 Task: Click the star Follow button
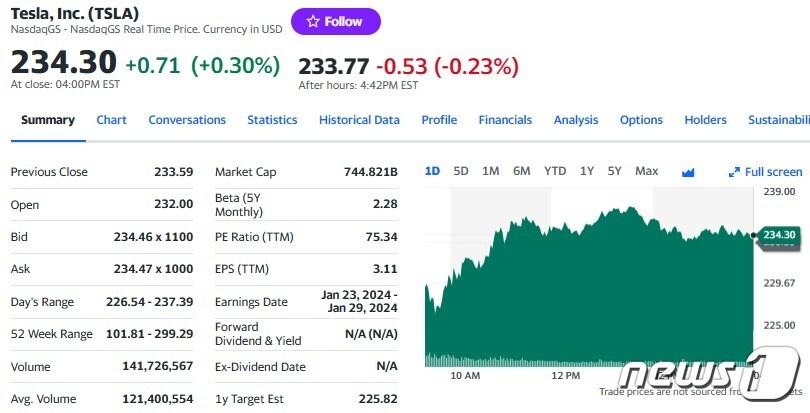click(x=335, y=21)
